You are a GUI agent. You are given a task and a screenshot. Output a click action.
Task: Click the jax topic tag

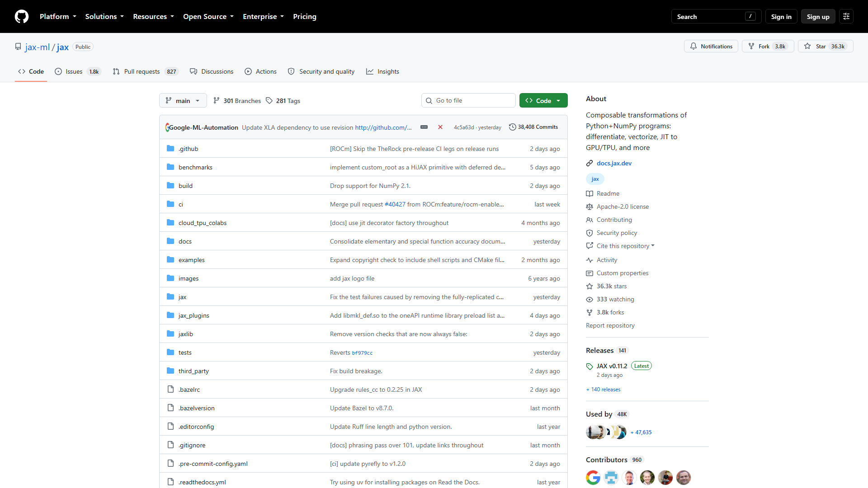(x=595, y=179)
